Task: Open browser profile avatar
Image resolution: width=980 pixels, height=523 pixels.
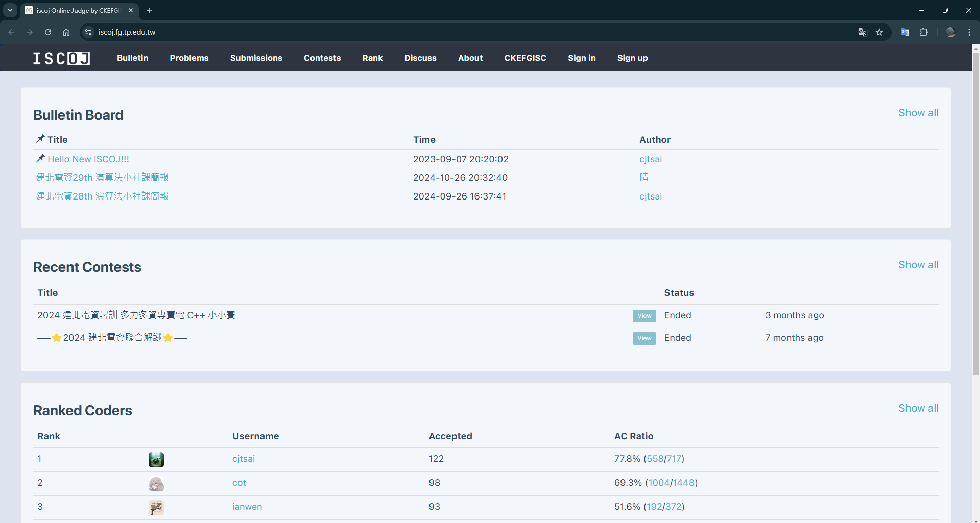Action: coord(950,32)
